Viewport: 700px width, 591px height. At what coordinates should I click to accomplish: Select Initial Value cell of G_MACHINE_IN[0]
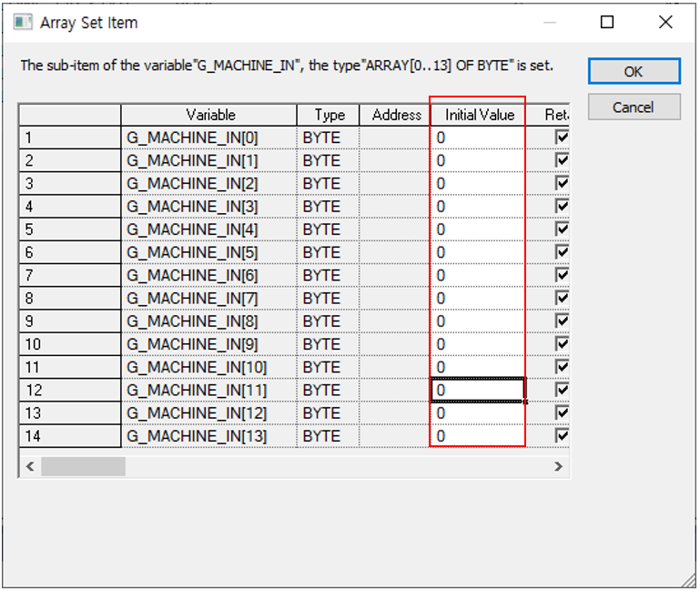[x=479, y=138]
